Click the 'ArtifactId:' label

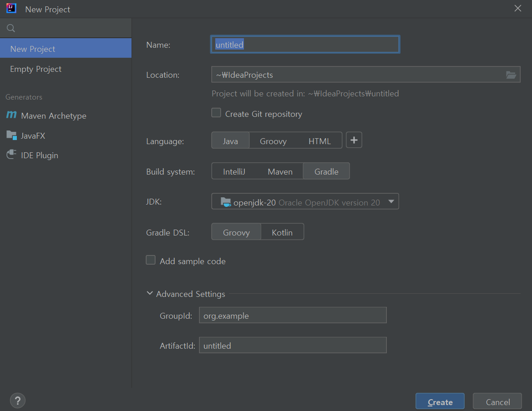point(177,346)
